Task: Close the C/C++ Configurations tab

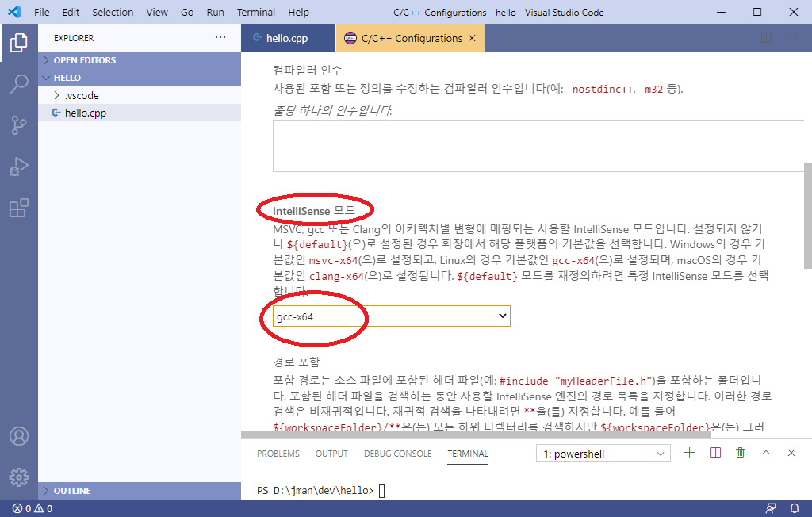Action: pos(472,38)
